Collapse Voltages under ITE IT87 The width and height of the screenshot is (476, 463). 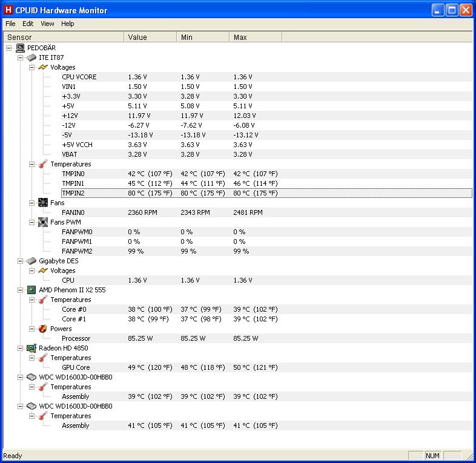(32, 67)
